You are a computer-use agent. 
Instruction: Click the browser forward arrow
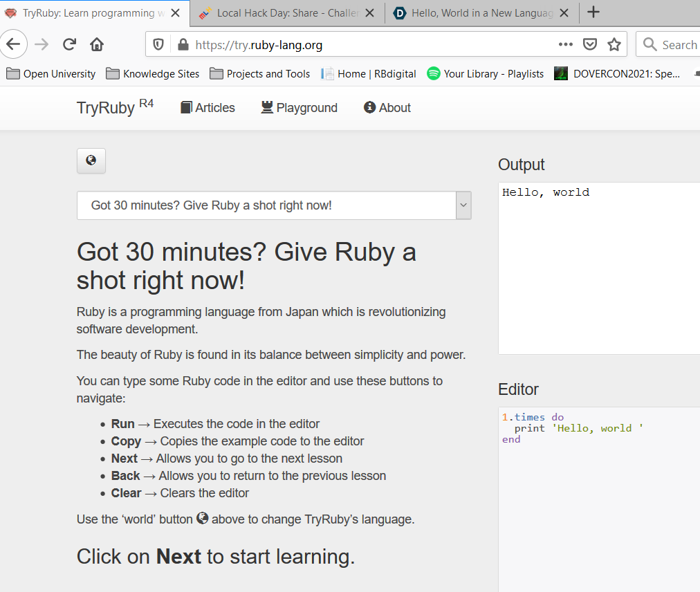tap(42, 44)
